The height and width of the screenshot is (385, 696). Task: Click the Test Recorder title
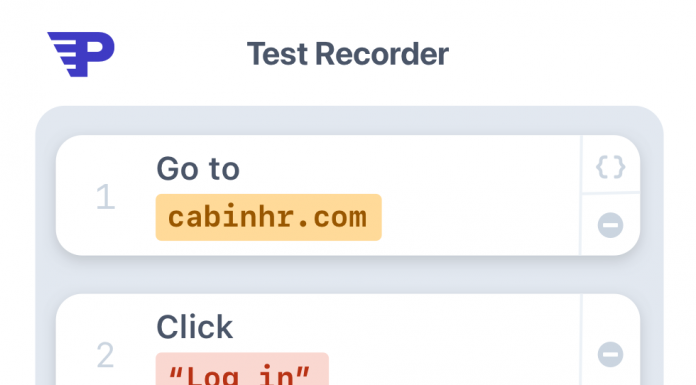(x=348, y=54)
